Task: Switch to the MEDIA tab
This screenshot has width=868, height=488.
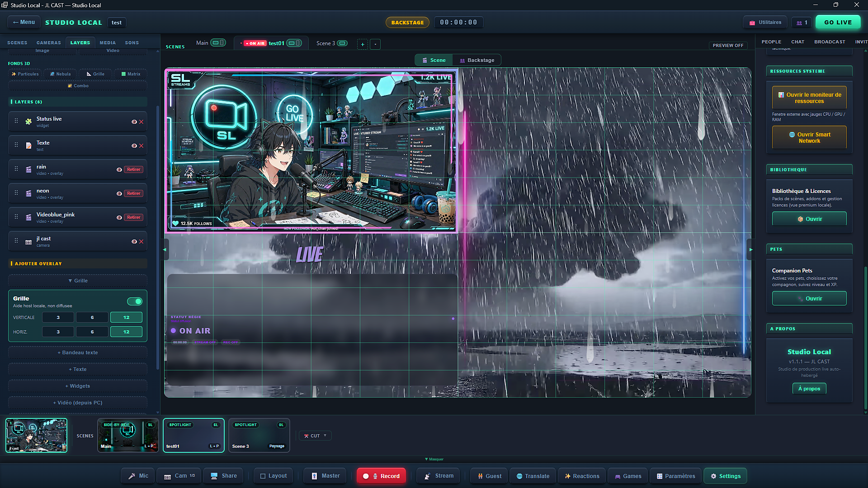Action: (108, 42)
